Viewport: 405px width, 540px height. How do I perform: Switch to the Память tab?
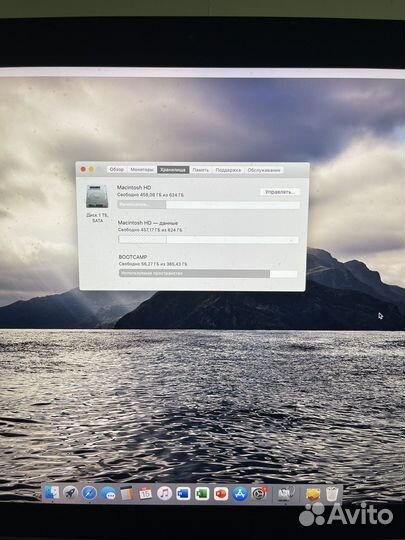[200, 170]
